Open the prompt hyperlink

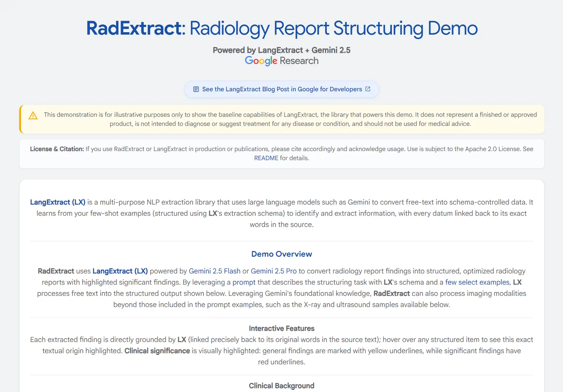coord(244,282)
